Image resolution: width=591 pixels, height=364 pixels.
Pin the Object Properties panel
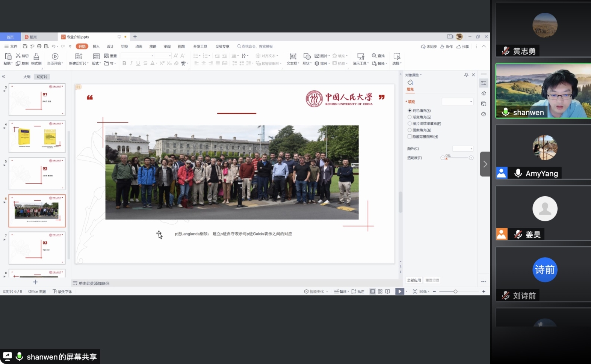[x=466, y=75]
